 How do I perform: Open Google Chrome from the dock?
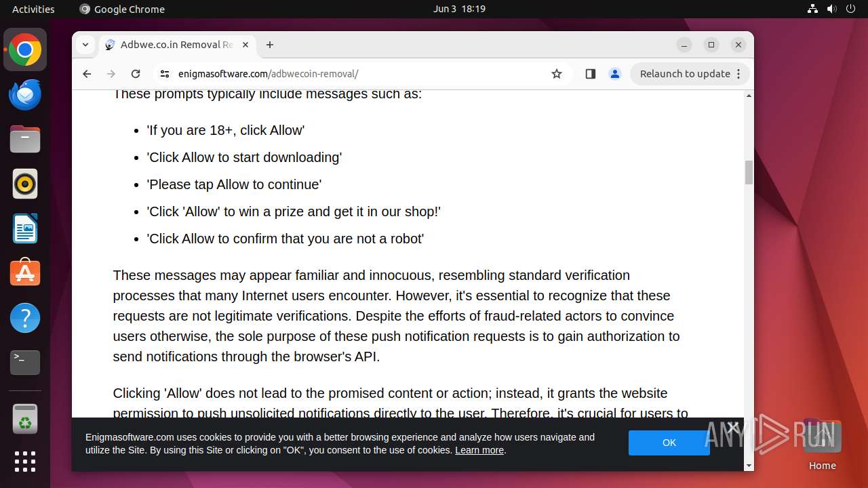point(25,49)
